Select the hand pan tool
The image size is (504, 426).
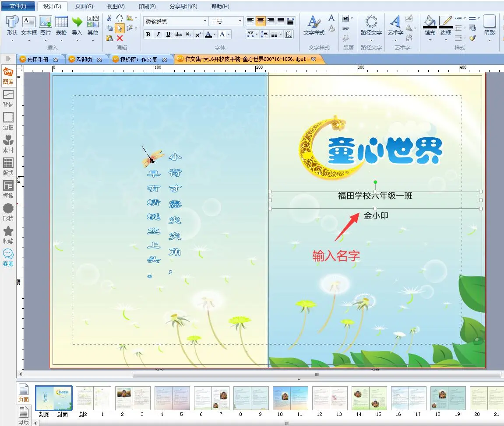click(x=120, y=18)
